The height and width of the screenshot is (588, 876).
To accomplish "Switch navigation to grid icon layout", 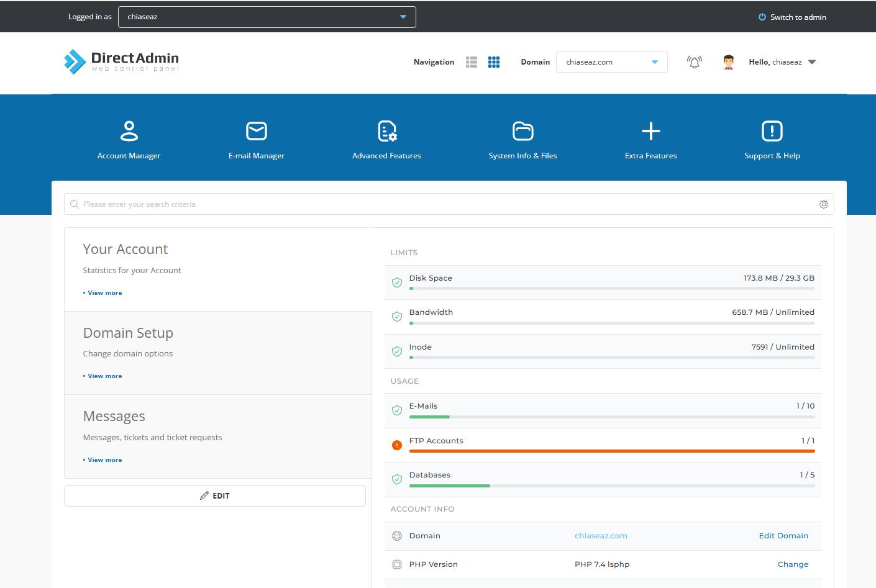I will click(x=494, y=62).
